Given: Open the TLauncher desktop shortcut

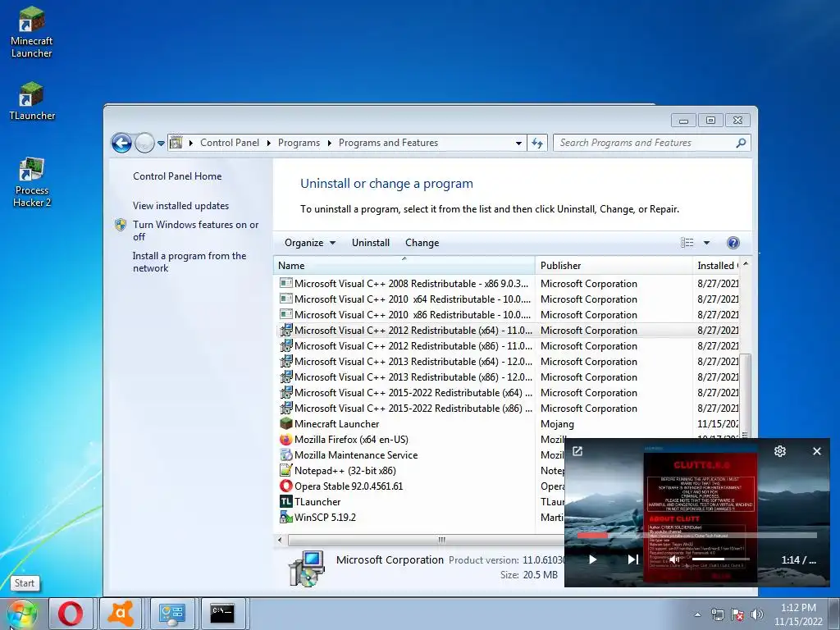Looking at the screenshot, I should (x=32, y=101).
